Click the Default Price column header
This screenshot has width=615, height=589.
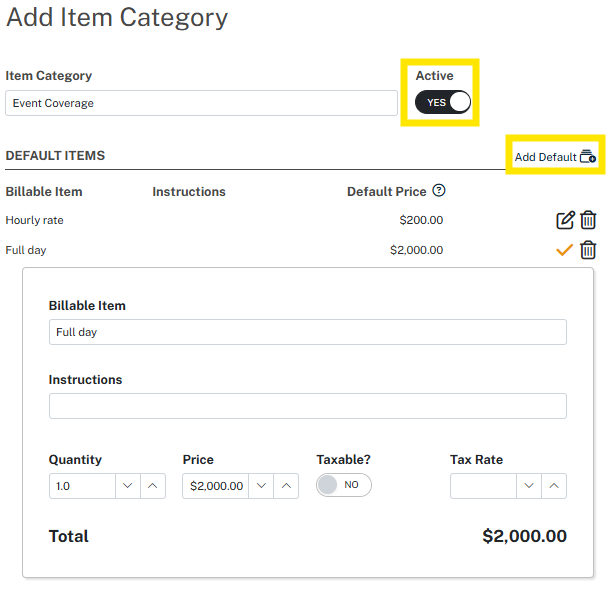(386, 192)
